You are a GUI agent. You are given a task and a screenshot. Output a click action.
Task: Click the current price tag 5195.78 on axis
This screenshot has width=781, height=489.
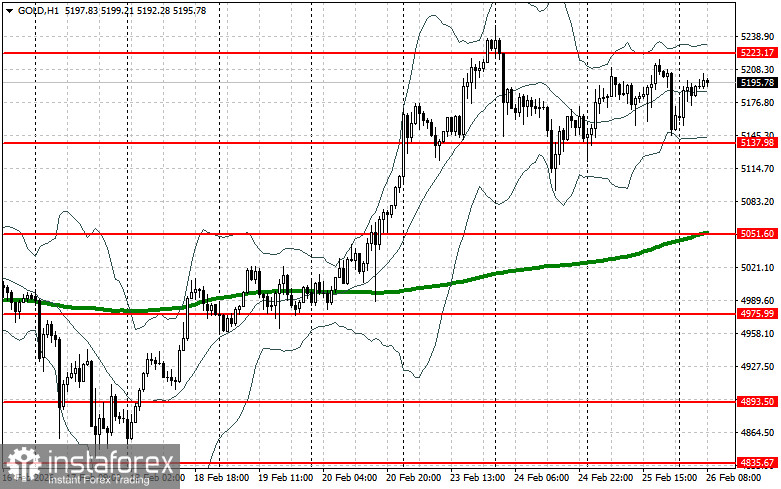point(757,83)
